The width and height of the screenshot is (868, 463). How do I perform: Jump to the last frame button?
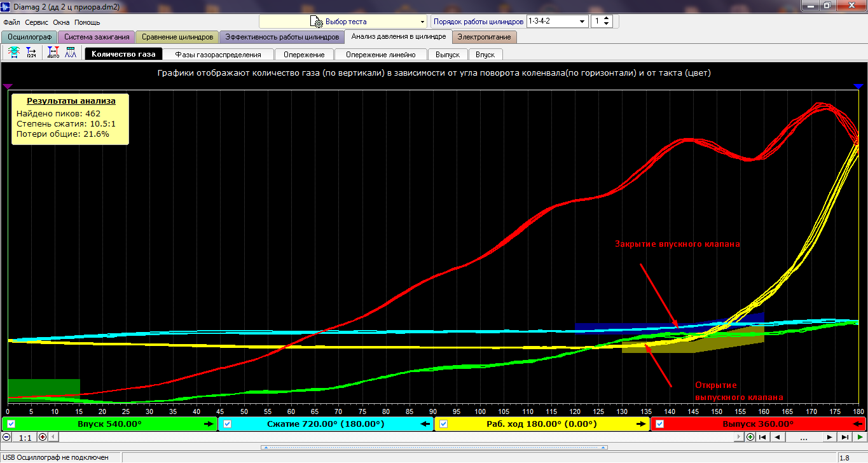[x=844, y=437]
